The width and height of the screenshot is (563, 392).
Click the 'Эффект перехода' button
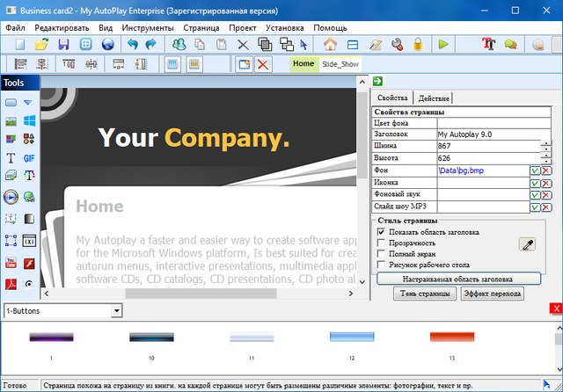point(492,294)
